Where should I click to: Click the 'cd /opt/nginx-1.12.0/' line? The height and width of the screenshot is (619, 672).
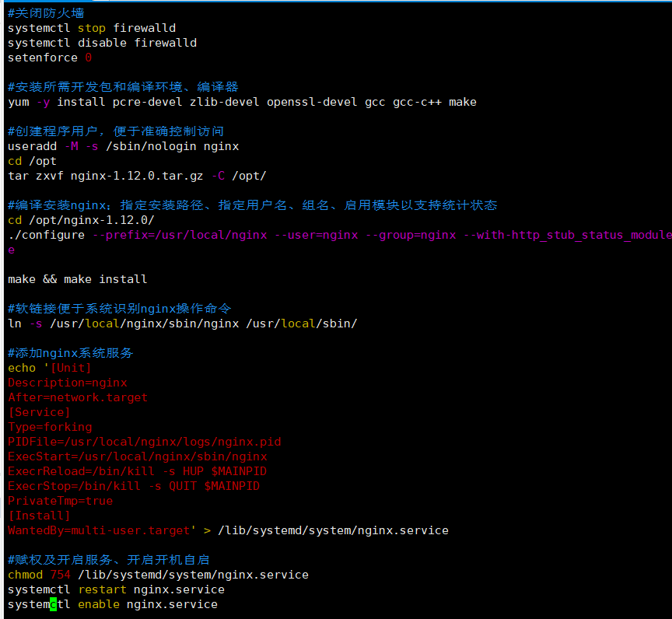point(81,220)
